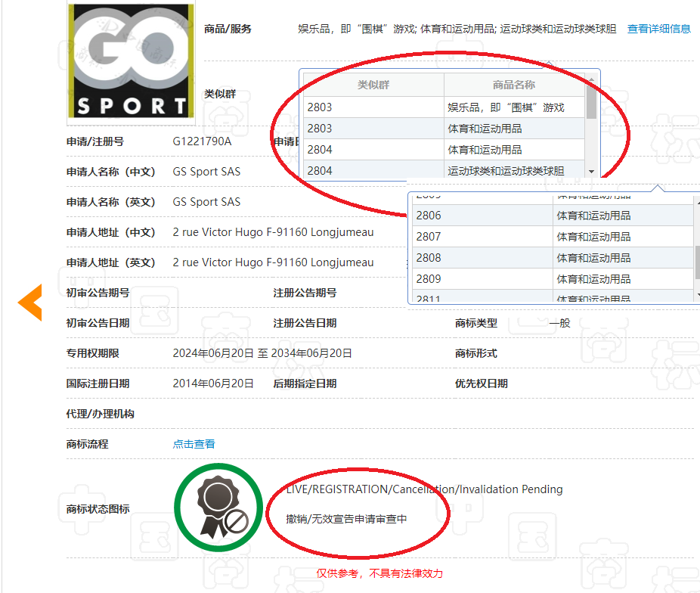Click the 商品/服务 field label
This screenshot has height=593, width=700.
pos(228,29)
